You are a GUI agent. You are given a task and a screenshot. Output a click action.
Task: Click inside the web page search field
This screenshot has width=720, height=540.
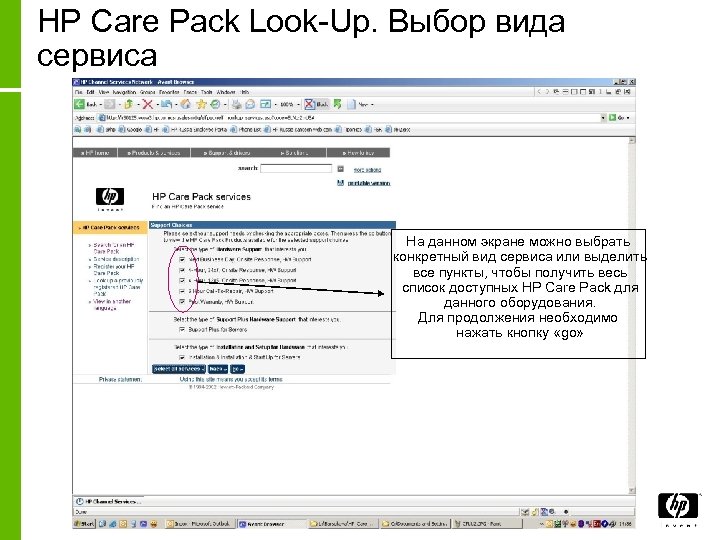[296, 169]
